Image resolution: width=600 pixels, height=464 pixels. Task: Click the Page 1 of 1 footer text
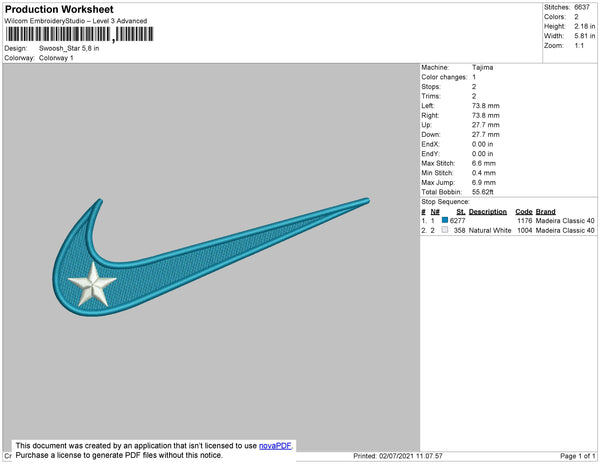(577, 456)
